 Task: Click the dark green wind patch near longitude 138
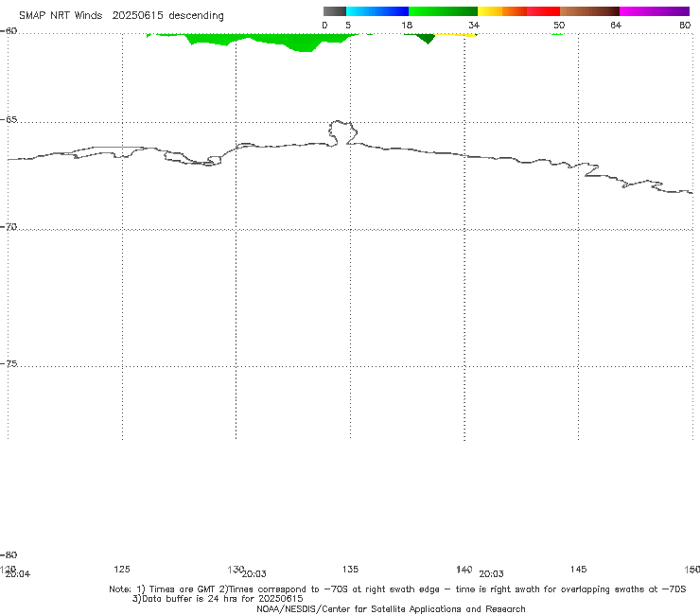coord(428,39)
